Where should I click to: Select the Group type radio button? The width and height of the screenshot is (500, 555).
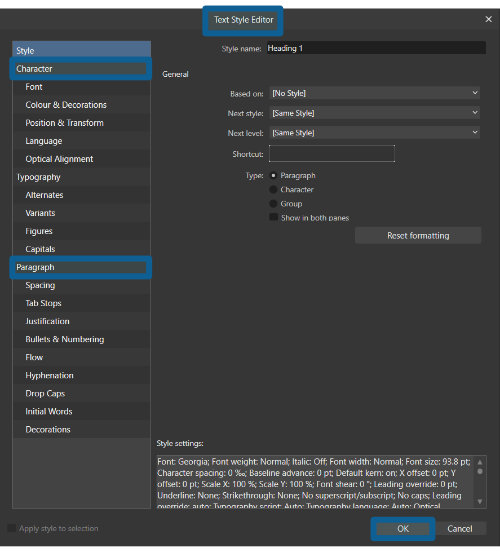coord(273,204)
